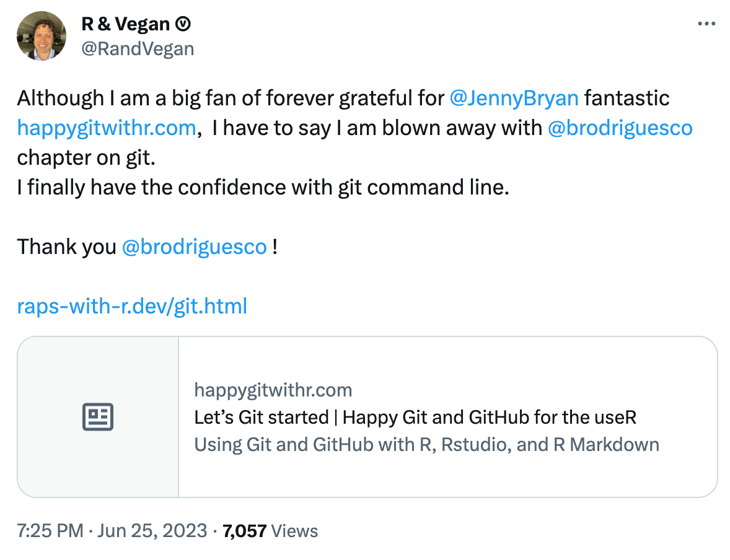Follow the happygitwithr.com link in tweet text
730x560 pixels.
(107, 128)
